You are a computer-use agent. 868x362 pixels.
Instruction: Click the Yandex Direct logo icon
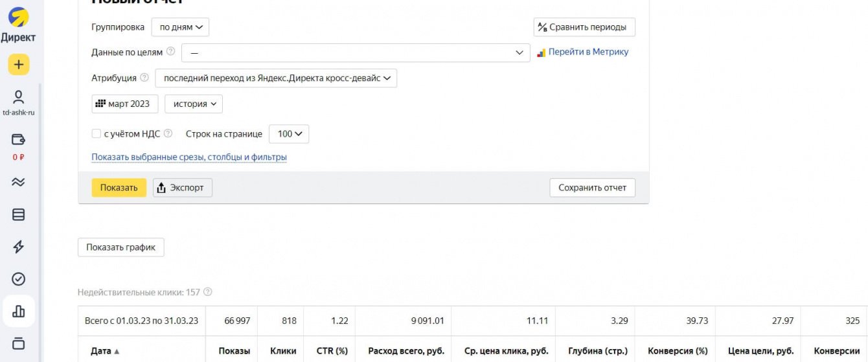[x=18, y=17]
